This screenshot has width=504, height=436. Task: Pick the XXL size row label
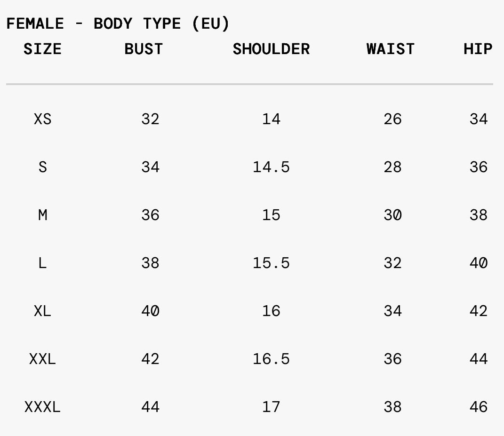pyautogui.click(x=42, y=359)
